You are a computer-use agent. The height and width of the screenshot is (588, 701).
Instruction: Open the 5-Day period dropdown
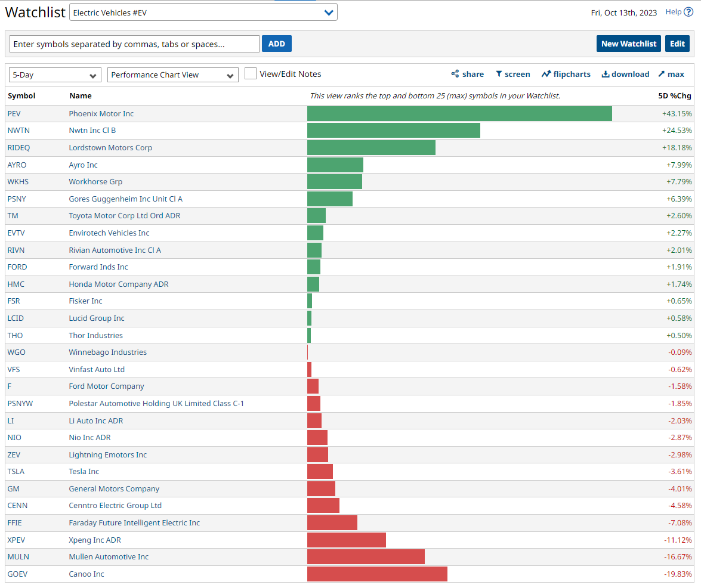pos(54,75)
